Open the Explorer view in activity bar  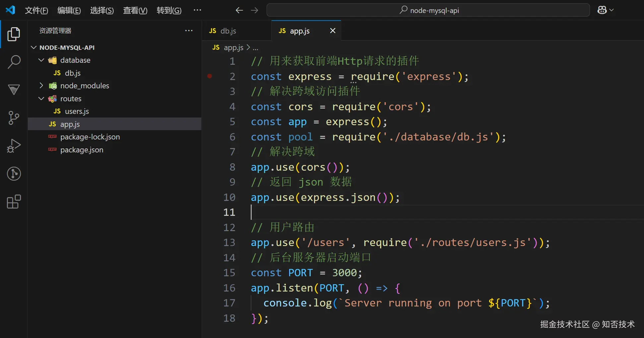pyautogui.click(x=14, y=34)
